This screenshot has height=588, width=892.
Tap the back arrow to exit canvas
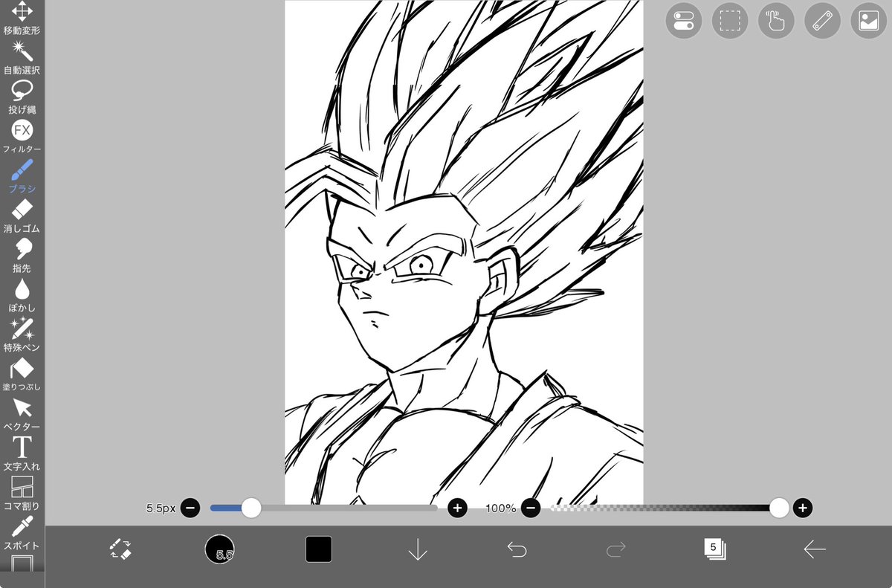815,549
